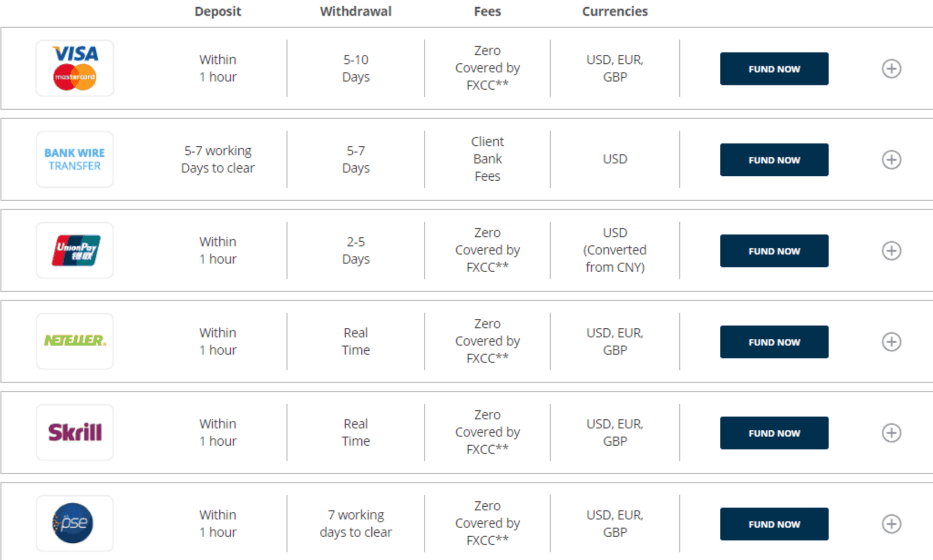The height and width of the screenshot is (560, 933).
Task: Click the Bank Wire Transfer logo
Action: click(74, 158)
